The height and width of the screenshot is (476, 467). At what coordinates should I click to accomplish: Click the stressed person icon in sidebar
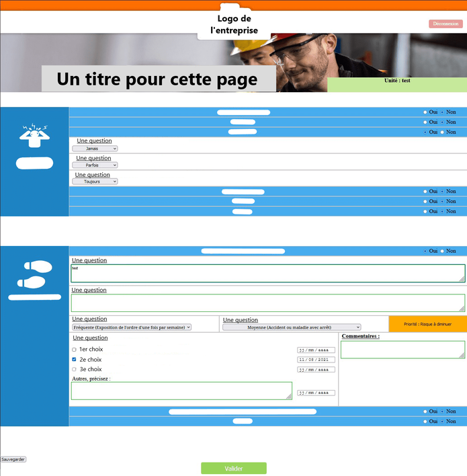[x=34, y=136]
